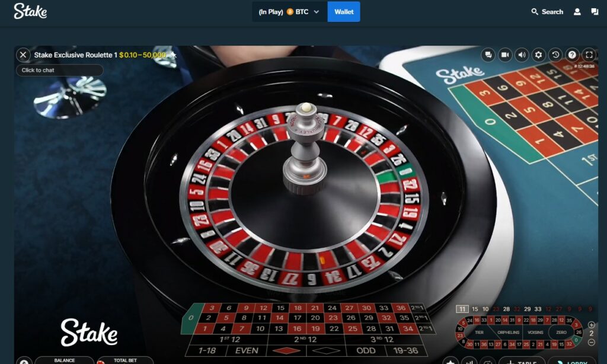Switch to fullscreen mode
607x364 pixels.
click(x=589, y=55)
